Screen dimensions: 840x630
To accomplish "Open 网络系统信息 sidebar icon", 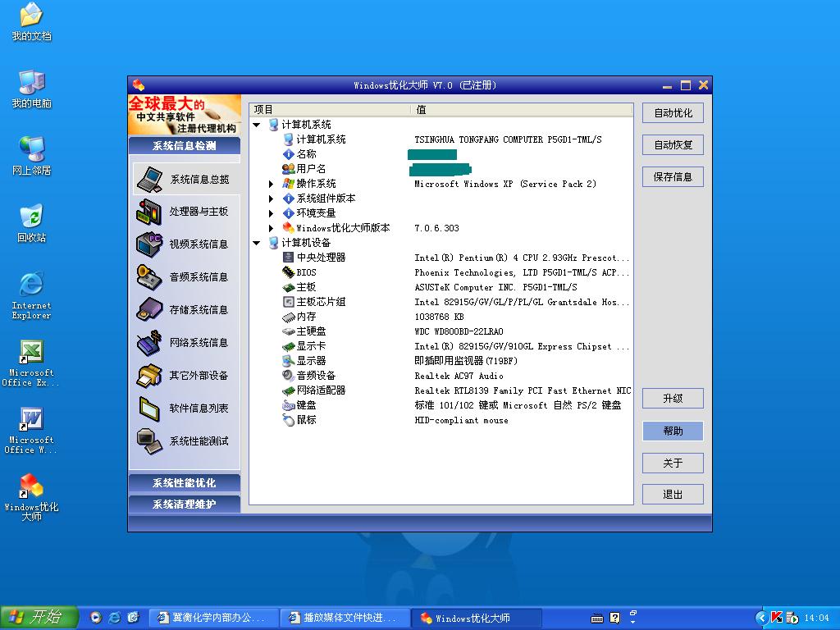I will (149, 342).
